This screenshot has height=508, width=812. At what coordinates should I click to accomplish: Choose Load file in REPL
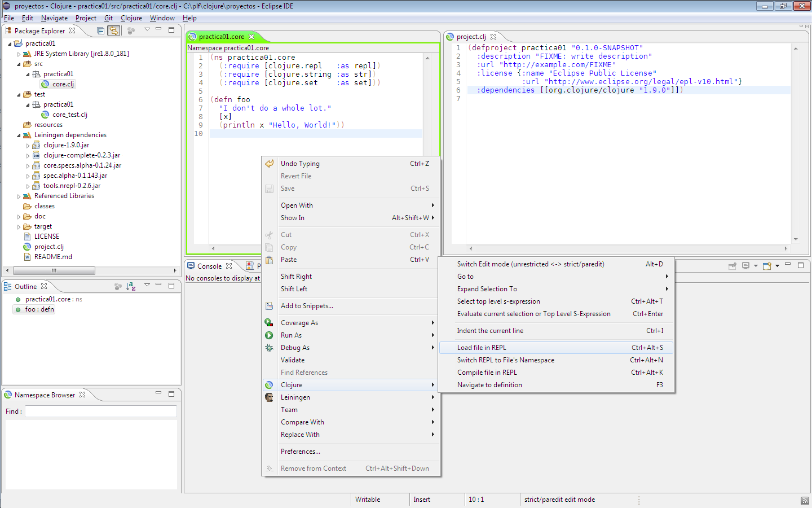[x=556, y=348]
